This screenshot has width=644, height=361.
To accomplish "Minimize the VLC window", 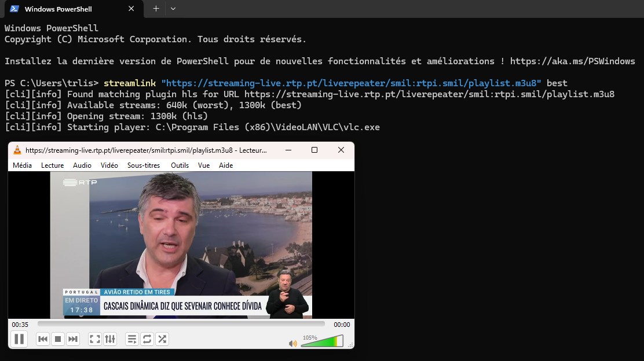I will pos(288,150).
